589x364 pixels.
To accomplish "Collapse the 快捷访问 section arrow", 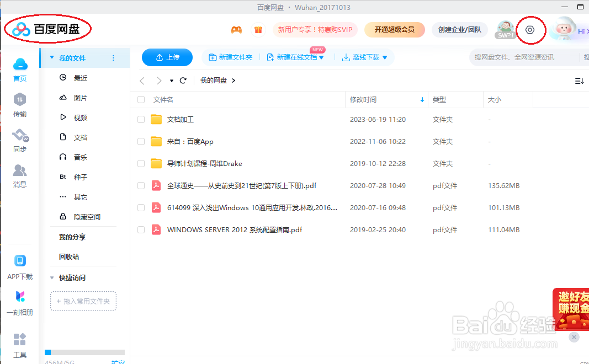I will (52, 278).
